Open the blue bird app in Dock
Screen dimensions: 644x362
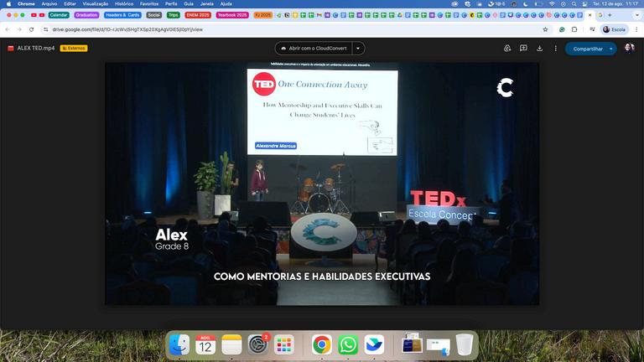[x=374, y=344]
